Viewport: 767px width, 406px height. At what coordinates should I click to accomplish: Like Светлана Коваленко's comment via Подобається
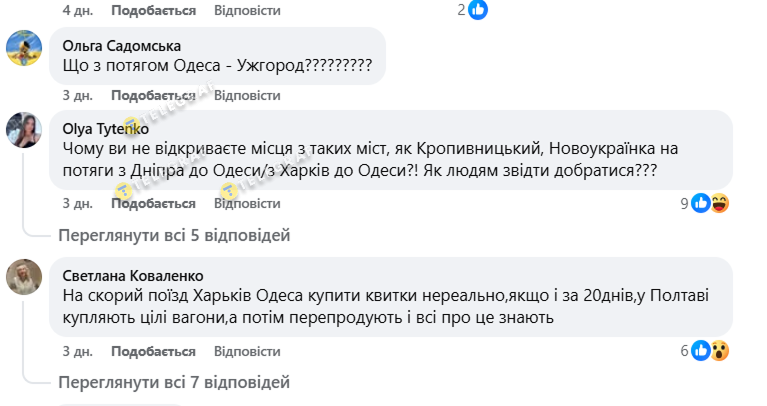pos(153,350)
